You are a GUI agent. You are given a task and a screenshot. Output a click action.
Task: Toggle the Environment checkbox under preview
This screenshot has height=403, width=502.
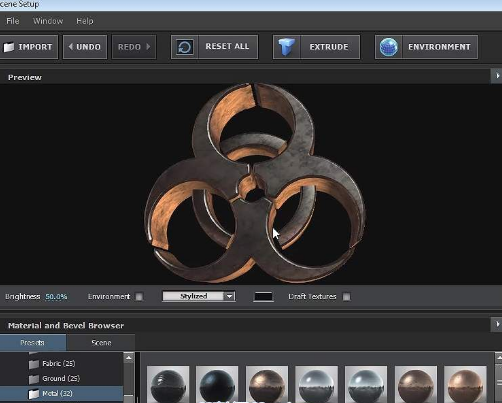point(139,297)
